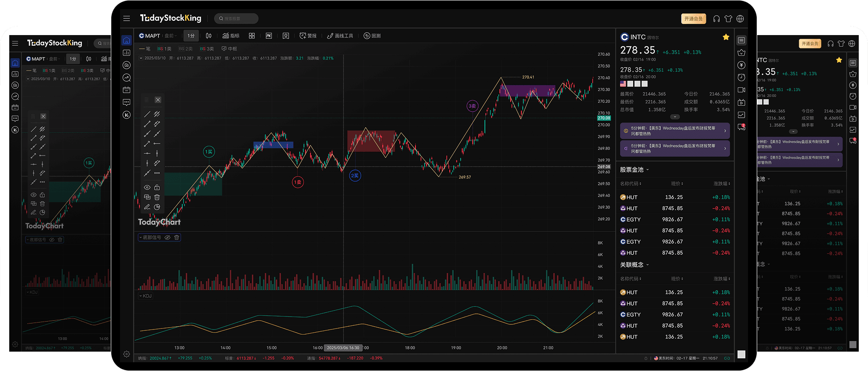Image resolution: width=868 pixels, height=371 pixels.
Task: Open the 关联概念 dropdown
Action: (x=634, y=264)
